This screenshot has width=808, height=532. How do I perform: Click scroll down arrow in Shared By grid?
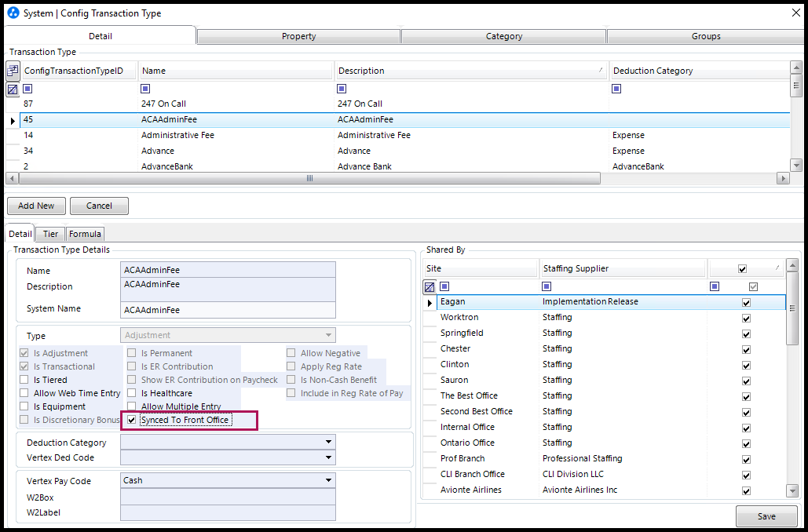(x=793, y=490)
